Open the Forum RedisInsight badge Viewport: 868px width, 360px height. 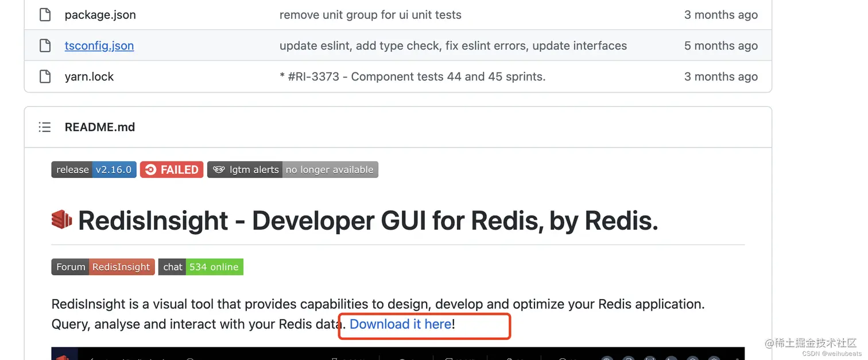(103, 267)
